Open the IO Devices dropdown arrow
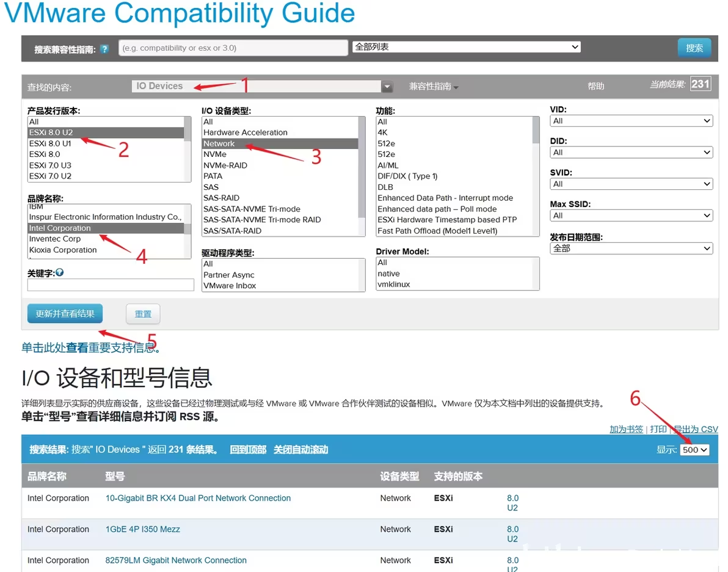Image resolution: width=728 pixels, height=572 pixels. pos(387,87)
